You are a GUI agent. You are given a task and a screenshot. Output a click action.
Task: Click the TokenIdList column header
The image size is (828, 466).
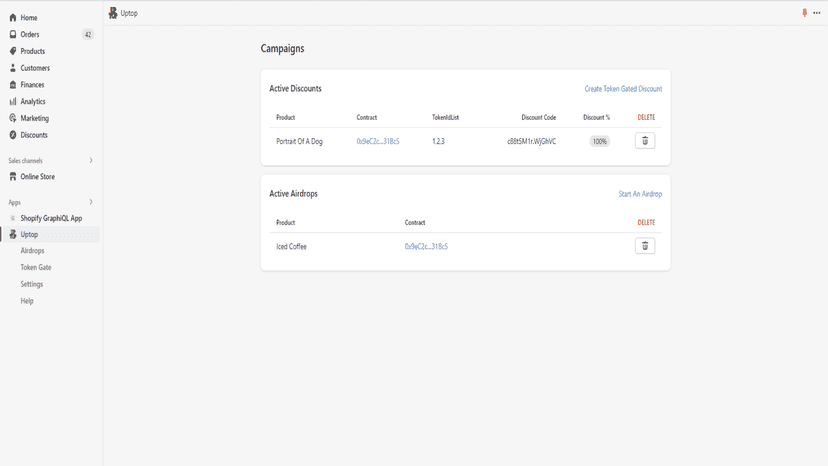coord(445,117)
